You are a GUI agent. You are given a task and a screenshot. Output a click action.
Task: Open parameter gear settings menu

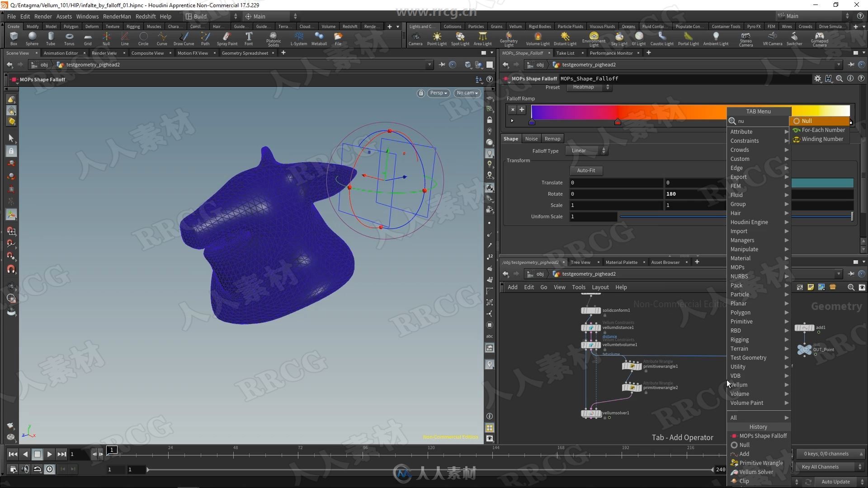click(x=817, y=79)
